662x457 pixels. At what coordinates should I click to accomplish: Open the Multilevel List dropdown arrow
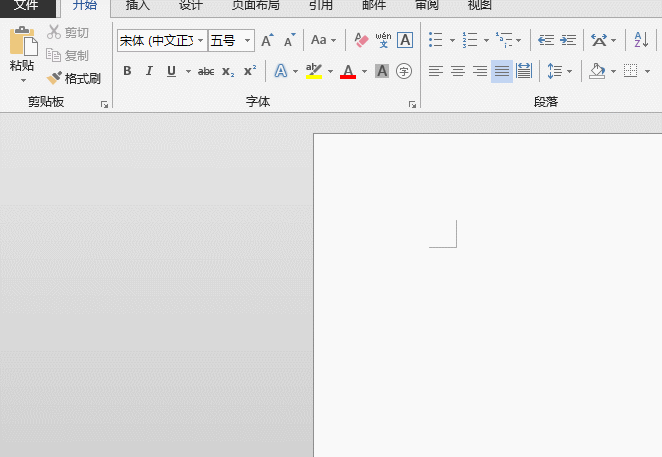pyautogui.click(x=518, y=41)
